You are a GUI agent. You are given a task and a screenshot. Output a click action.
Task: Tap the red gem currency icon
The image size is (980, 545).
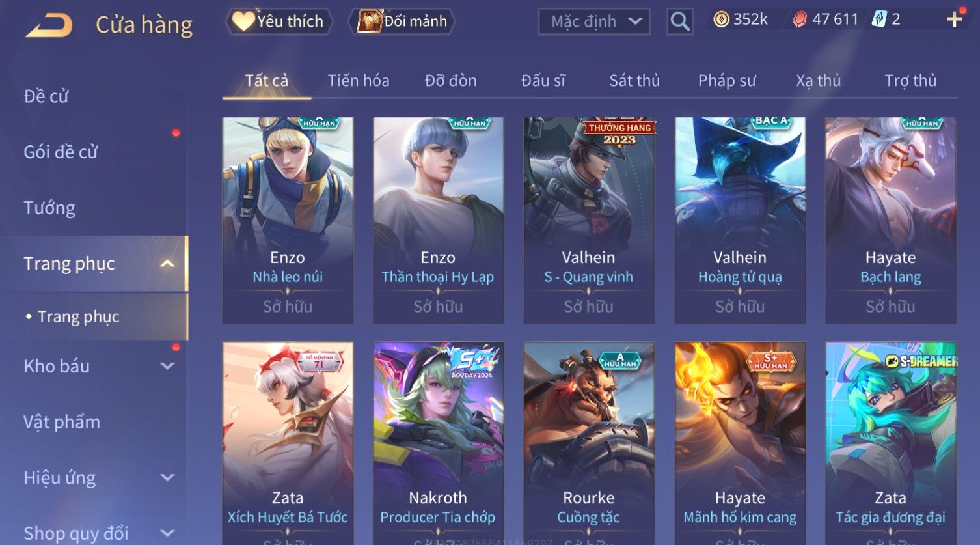pyautogui.click(x=800, y=20)
